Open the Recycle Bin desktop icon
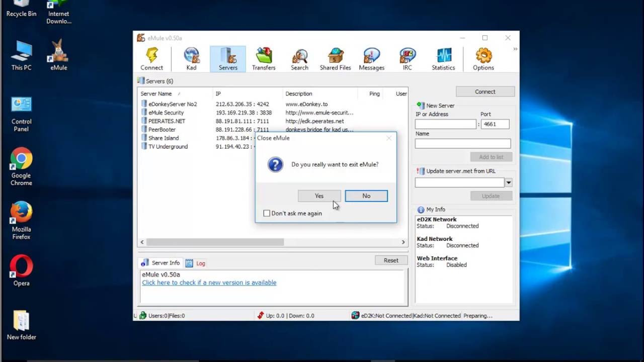The width and height of the screenshot is (644, 362). [x=21, y=9]
